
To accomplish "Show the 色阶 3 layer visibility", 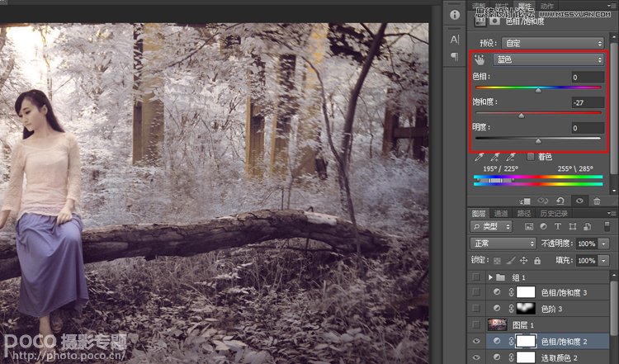I will click(x=475, y=308).
